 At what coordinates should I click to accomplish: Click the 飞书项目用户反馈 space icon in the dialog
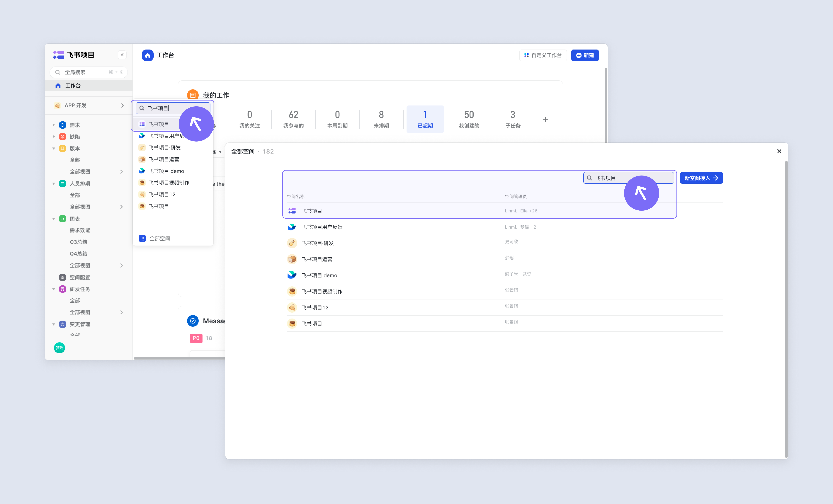(292, 227)
